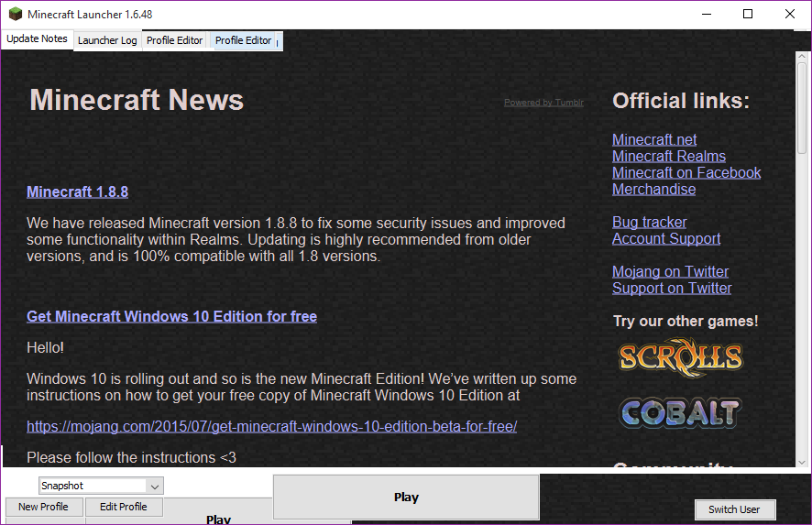Select the first Profile Editor tab
Screen dimensions: 812x525
[x=174, y=40]
